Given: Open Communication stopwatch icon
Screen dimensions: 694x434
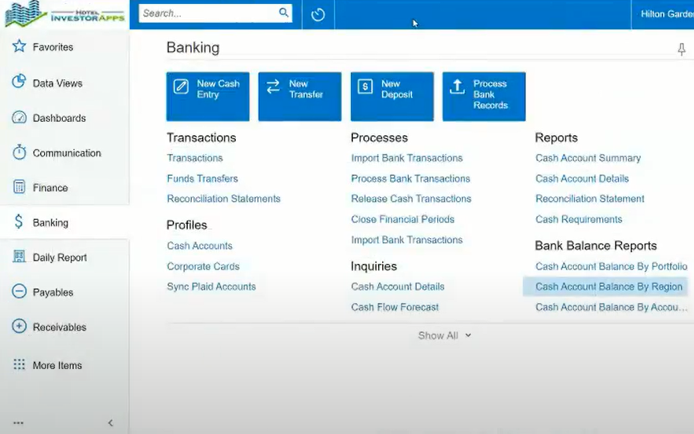Looking at the screenshot, I should pyautogui.click(x=19, y=153).
